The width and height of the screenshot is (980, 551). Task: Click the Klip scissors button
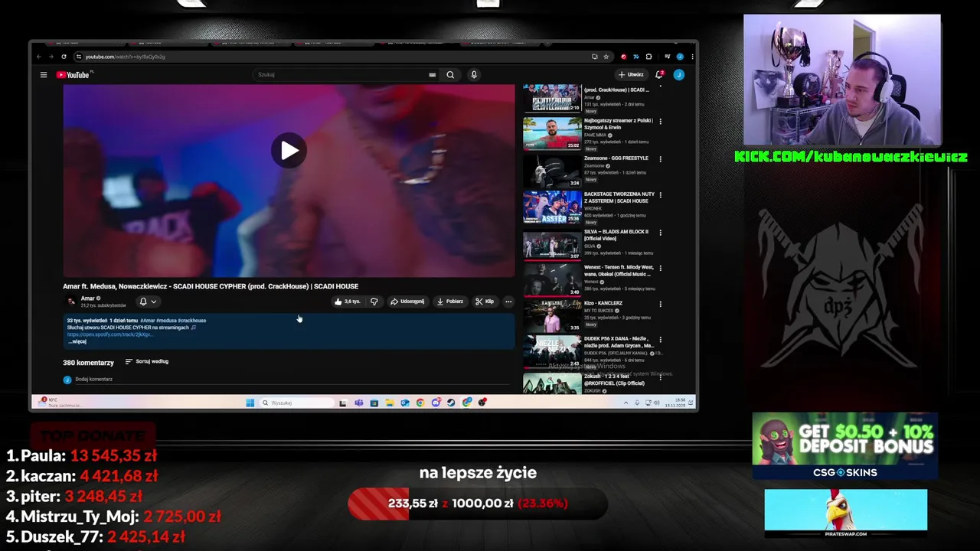485,302
